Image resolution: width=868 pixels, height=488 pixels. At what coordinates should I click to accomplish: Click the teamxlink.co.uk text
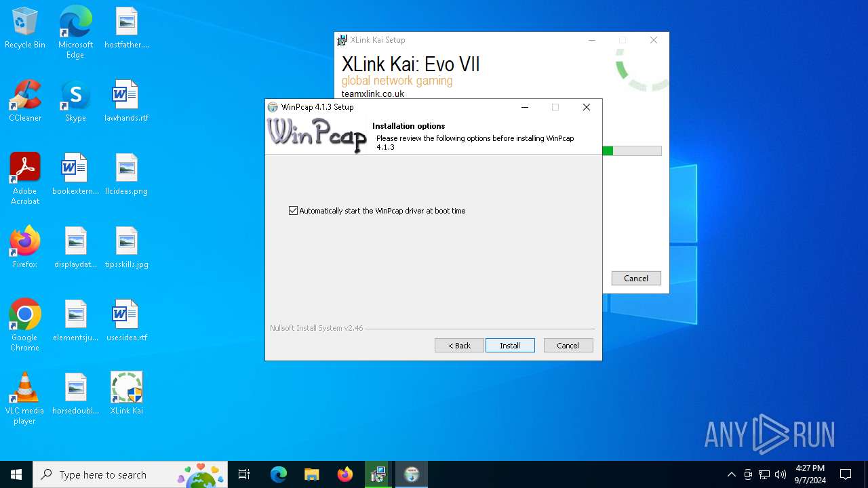(x=372, y=94)
